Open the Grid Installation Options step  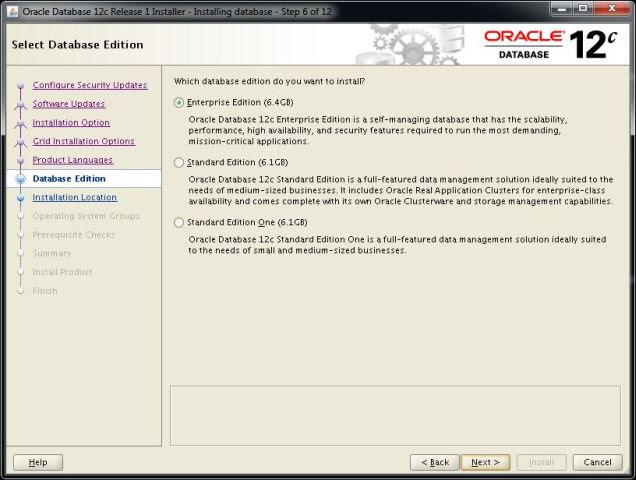pos(84,141)
